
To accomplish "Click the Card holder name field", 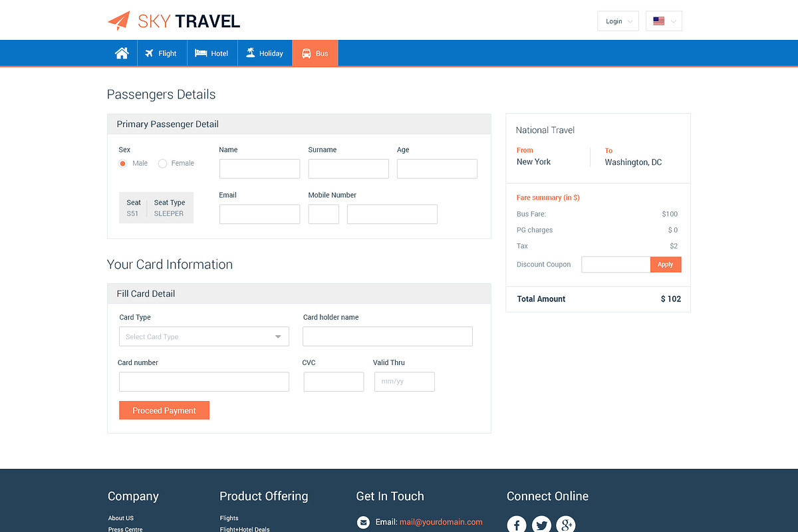I will pyautogui.click(x=388, y=336).
